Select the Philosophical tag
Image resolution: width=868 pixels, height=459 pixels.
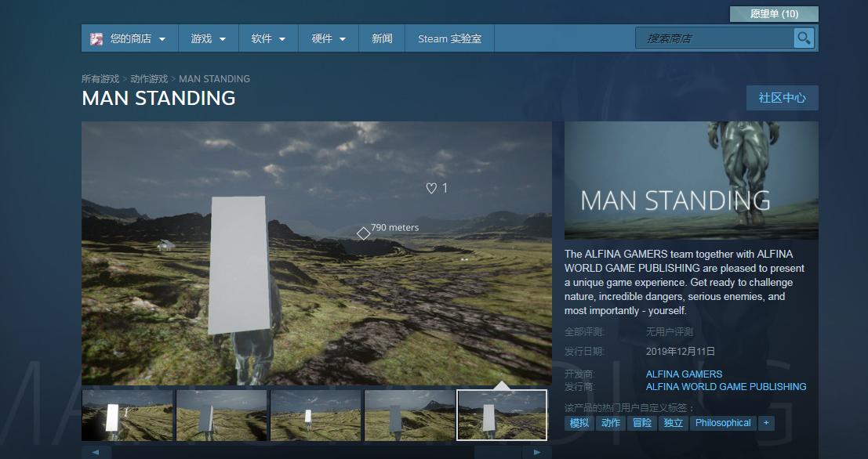pyautogui.click(x=723, y=423)
